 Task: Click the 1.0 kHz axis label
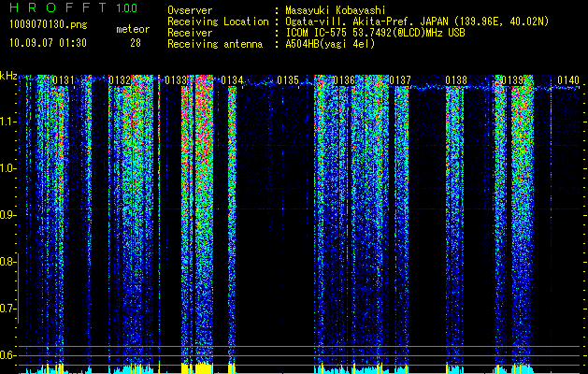[8, 168]
